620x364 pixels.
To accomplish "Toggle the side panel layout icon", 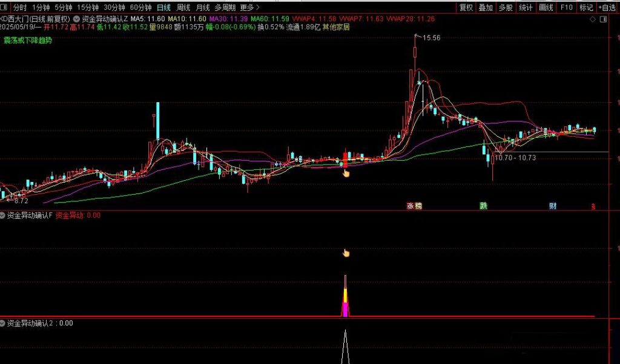I will [603, 19].
